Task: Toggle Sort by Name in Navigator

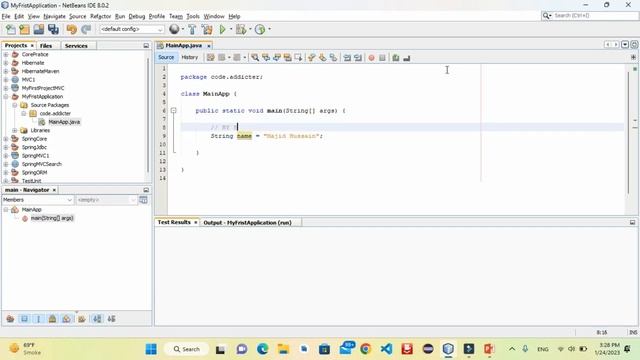Action: pyautogui.click(x=97, y=319)
